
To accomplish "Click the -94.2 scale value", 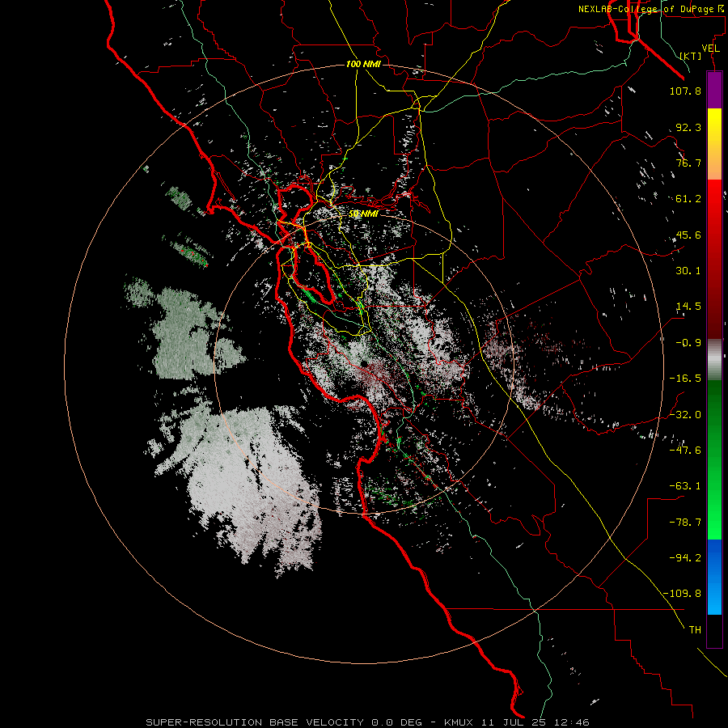I will [685, 557].
